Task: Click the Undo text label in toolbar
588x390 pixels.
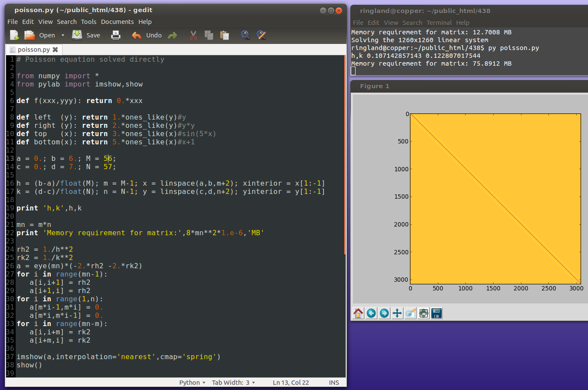Action: [x=154, y=35]
